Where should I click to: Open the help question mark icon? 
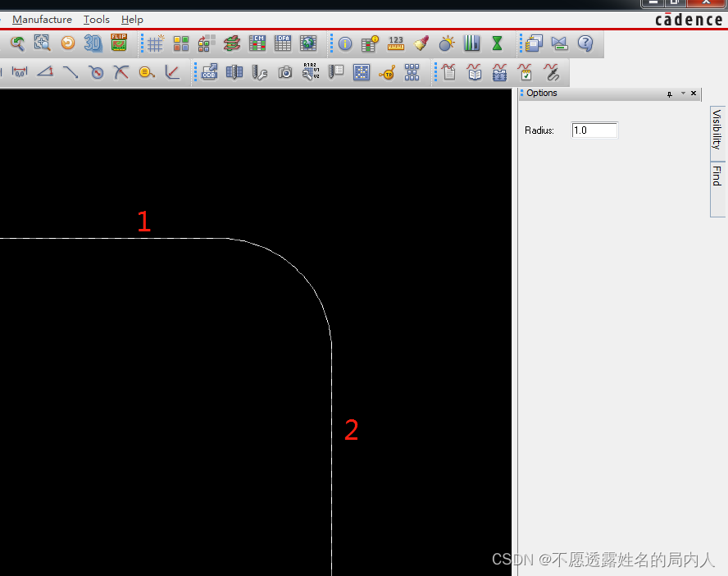[x=585, y=43]
